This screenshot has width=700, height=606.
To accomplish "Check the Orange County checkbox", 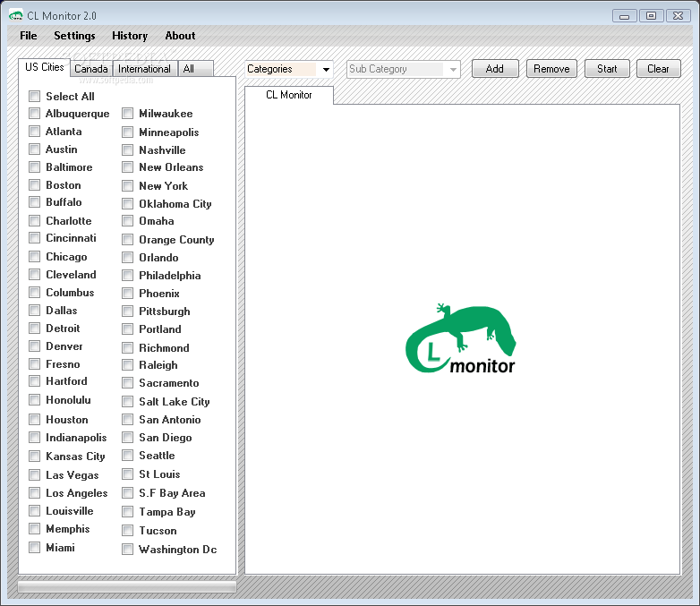I will point(128,240).
